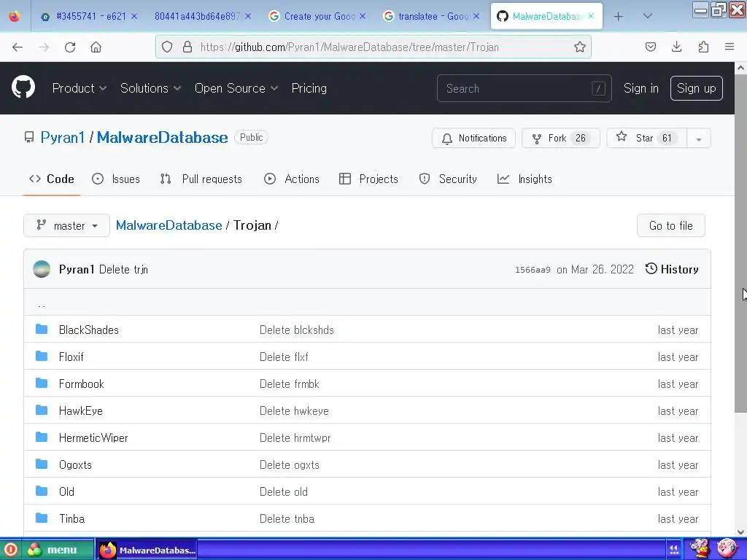Open the Pocket save icon
This screenshot has height=560, width=747.
coord(650,47)
